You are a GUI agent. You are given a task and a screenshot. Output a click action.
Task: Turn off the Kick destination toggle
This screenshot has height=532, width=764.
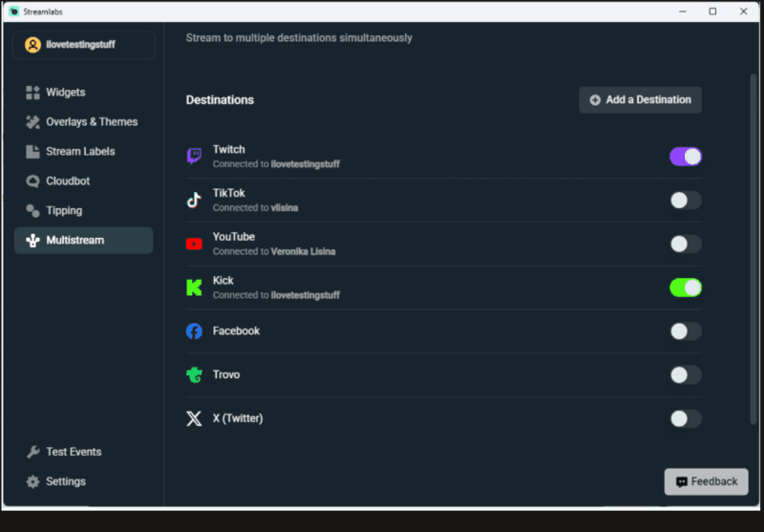pos(686,287)
